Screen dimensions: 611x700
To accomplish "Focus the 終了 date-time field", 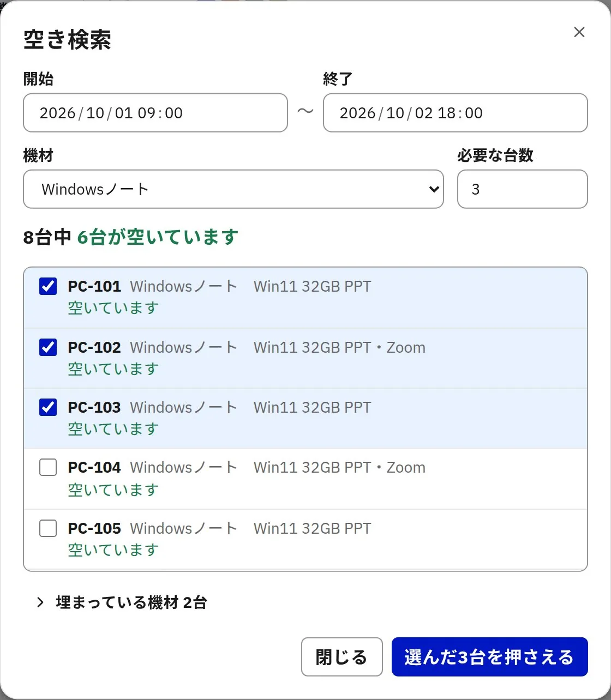I will [456, 113].
